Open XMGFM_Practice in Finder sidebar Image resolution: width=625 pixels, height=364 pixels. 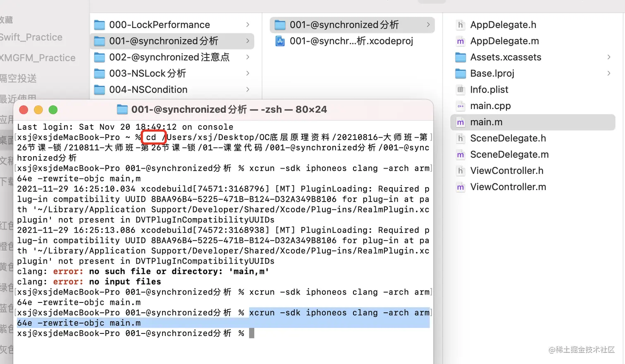click(38, 58)
